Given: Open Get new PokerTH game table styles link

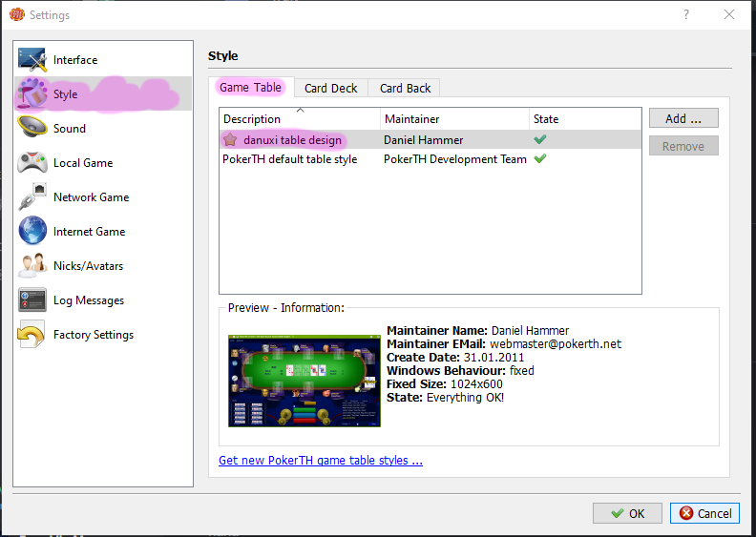Looking at the screenshot, I should [x=321, y=461].
